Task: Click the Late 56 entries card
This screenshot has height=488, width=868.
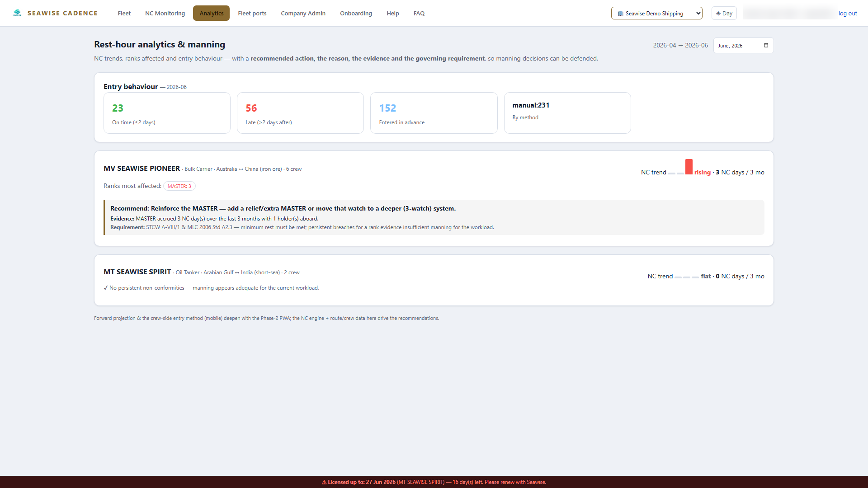Action: (x=300, y=113)
